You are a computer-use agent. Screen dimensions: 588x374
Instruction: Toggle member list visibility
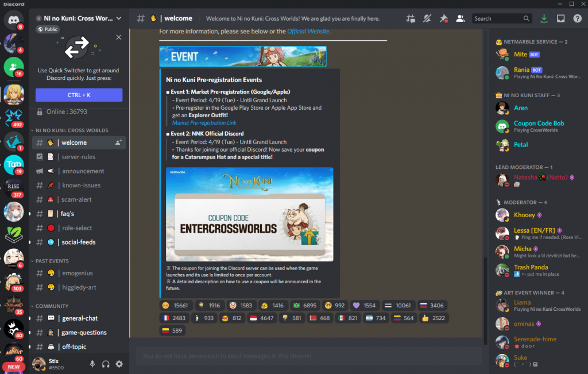coord(460,18)
